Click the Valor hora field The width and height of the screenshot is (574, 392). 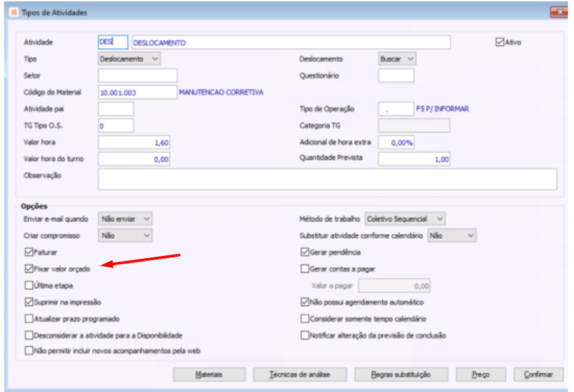(x=134, y=142)
